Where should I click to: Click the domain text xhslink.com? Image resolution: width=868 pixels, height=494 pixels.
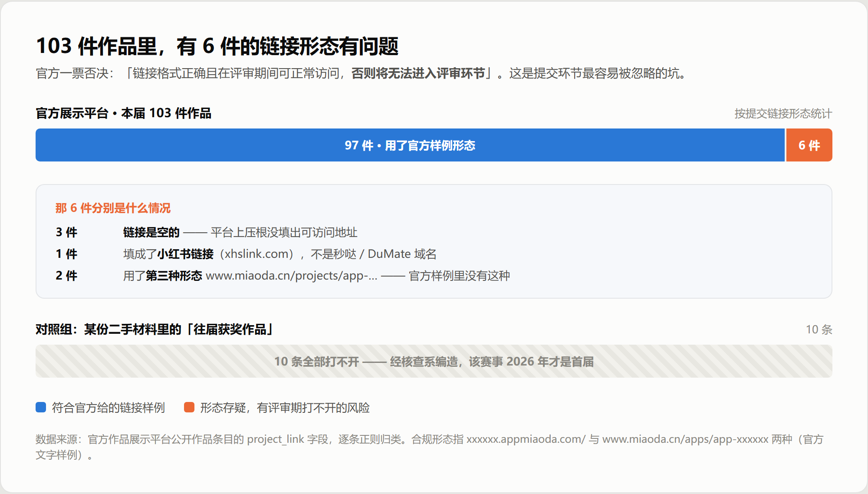click(256, 254)
